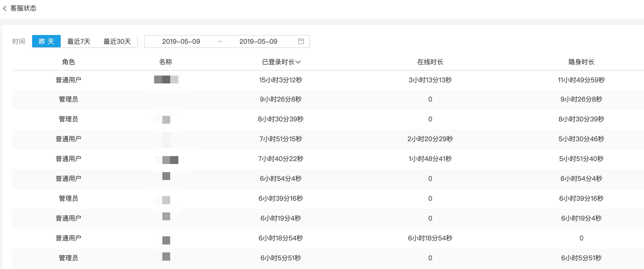
Task: Click the start date field showing 2019-05-09
Action: tap(181, 41)
